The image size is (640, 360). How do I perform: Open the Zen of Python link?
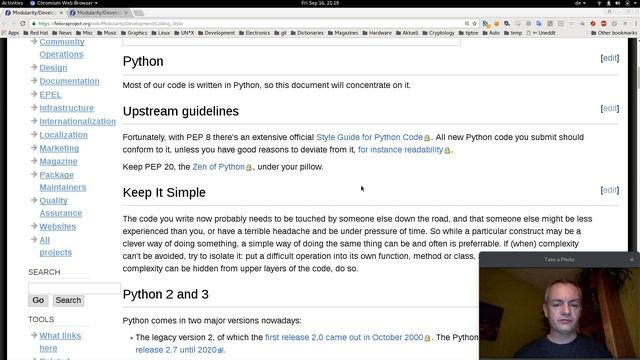(218, 167)
